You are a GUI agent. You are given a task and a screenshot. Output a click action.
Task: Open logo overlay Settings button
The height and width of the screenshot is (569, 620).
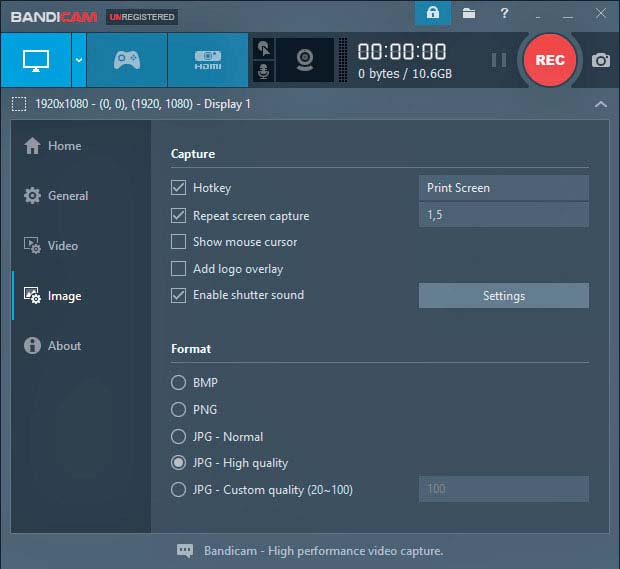click(x=504, y=296)
